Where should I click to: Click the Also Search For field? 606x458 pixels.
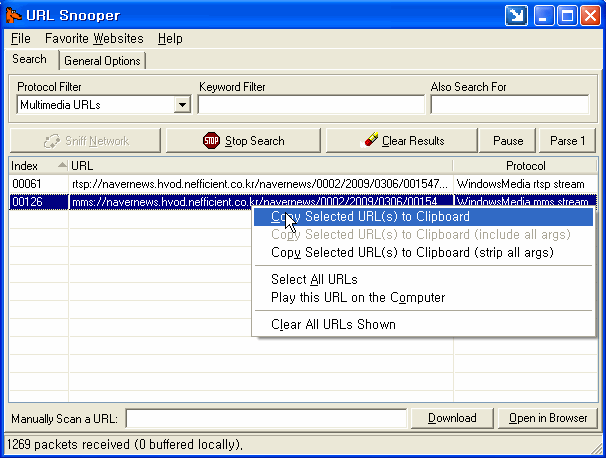510,105
